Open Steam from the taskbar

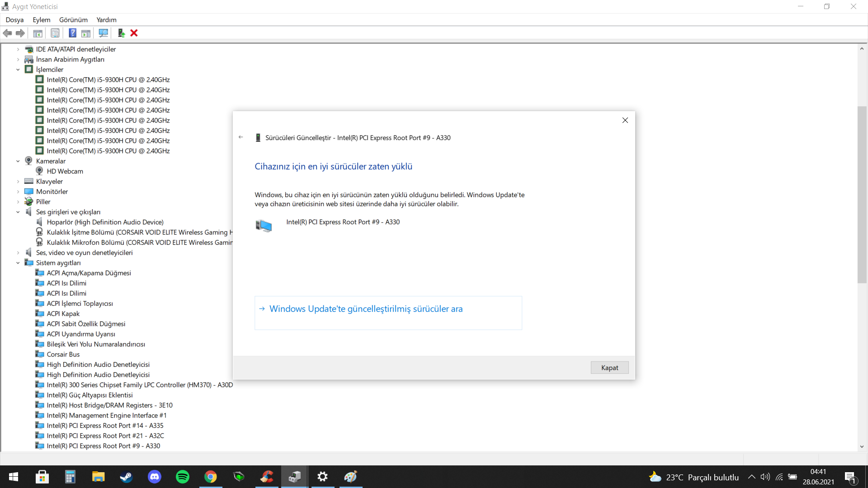(x=126, y=477)
